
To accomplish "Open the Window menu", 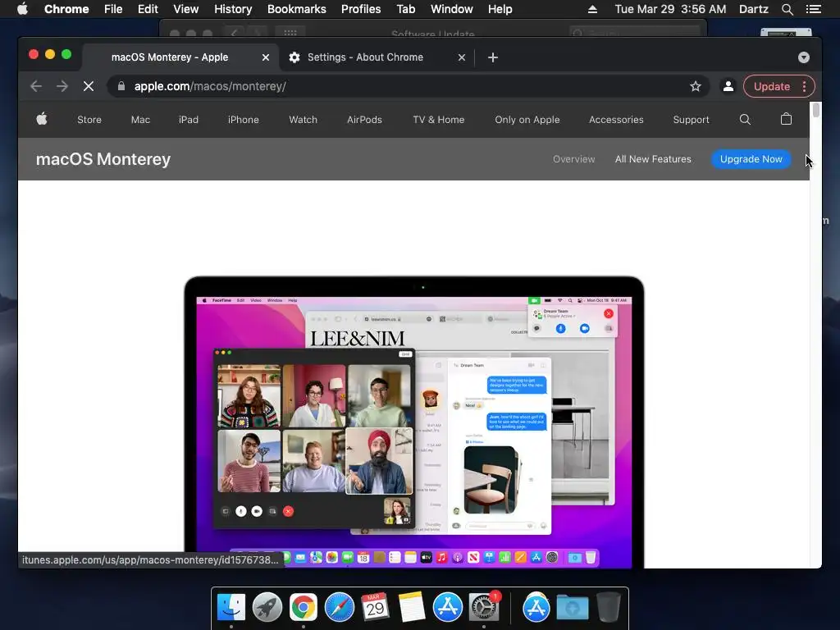I will click(x=452, y=9).
